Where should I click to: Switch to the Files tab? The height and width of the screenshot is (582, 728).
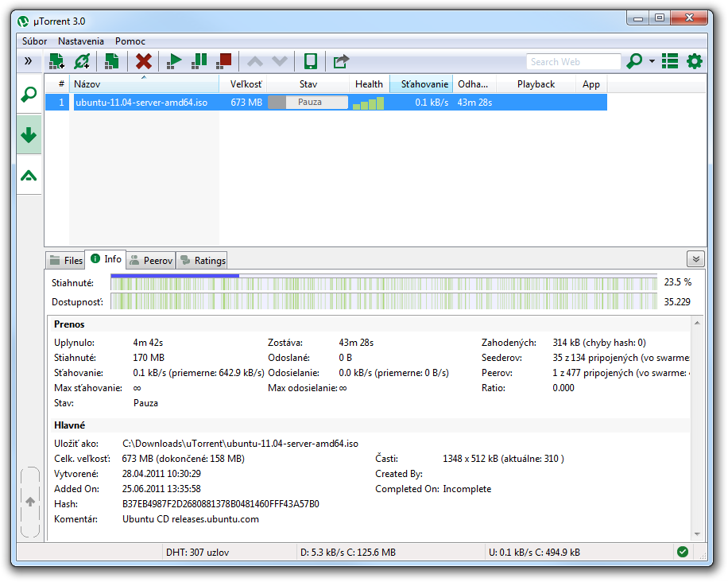pos(65,260)
